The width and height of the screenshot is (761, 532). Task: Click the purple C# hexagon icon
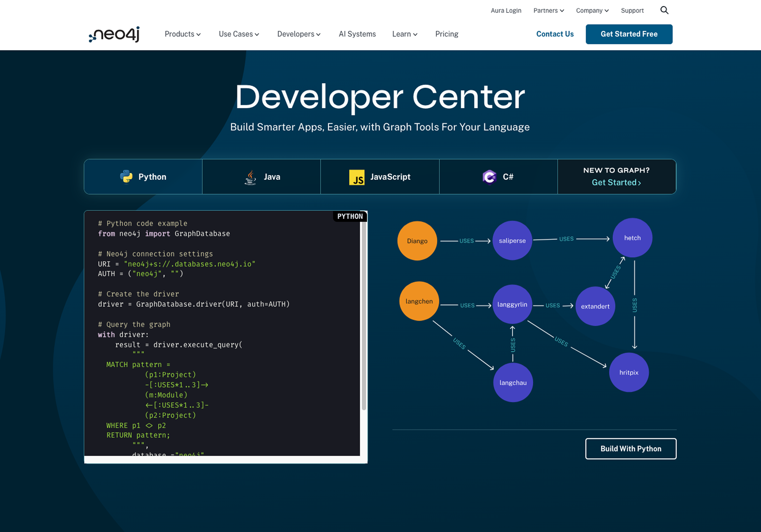[x=489, y=177]
